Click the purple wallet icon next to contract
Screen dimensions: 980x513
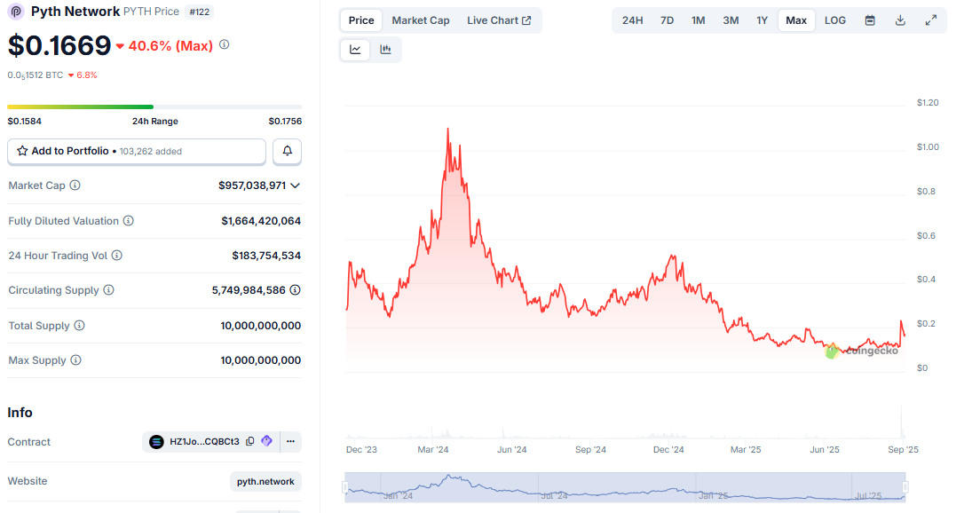pyautogui.click(x=267, y=441)
